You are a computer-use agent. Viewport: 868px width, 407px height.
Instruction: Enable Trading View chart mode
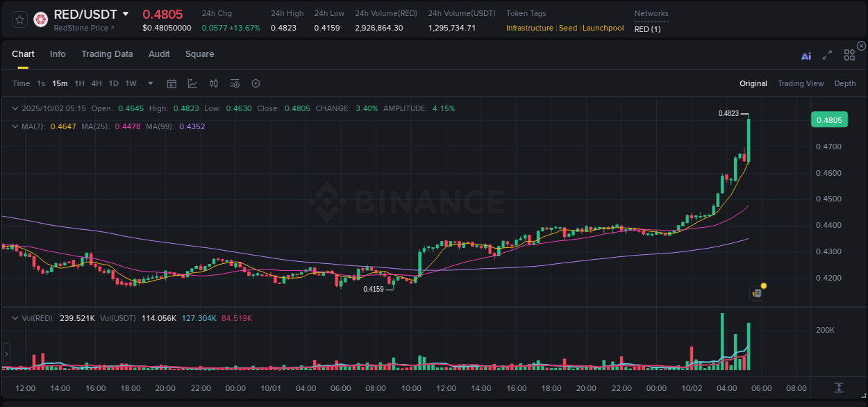tap(801, 83)
